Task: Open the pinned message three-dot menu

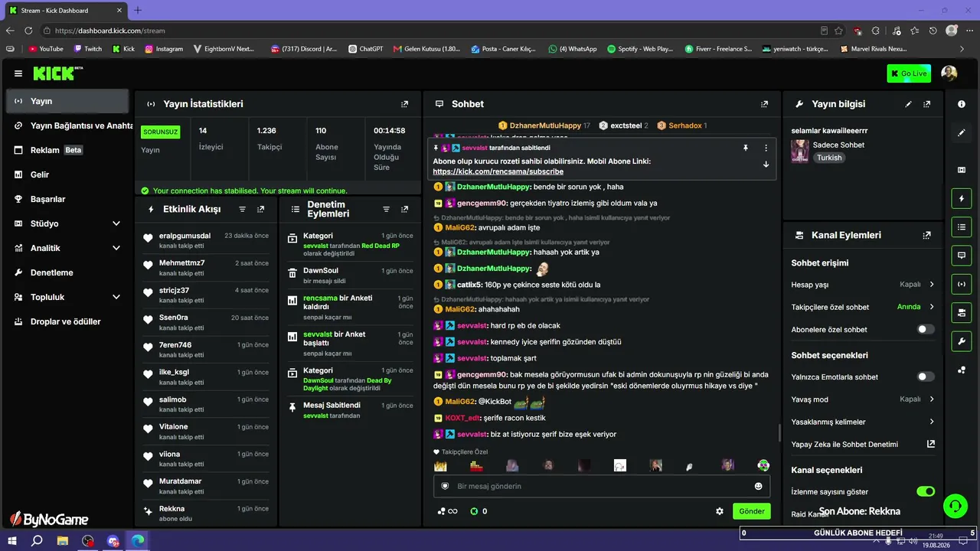Action: click(766, 148)
